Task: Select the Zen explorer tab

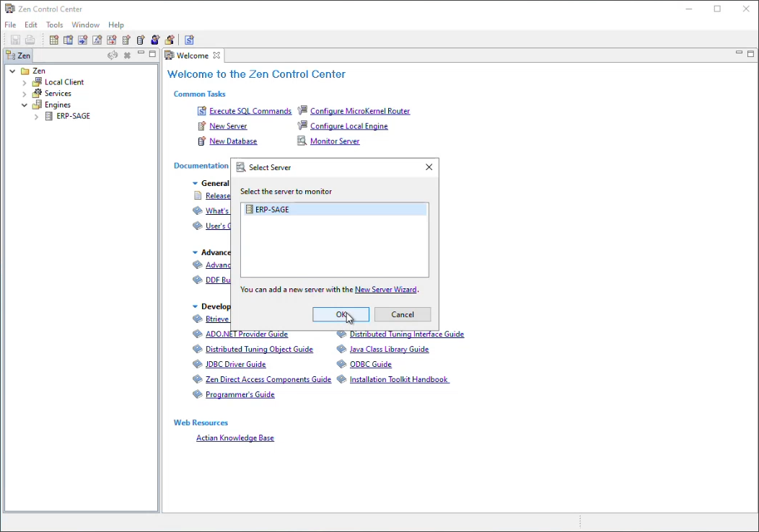Action: click(x=18, y=56)
